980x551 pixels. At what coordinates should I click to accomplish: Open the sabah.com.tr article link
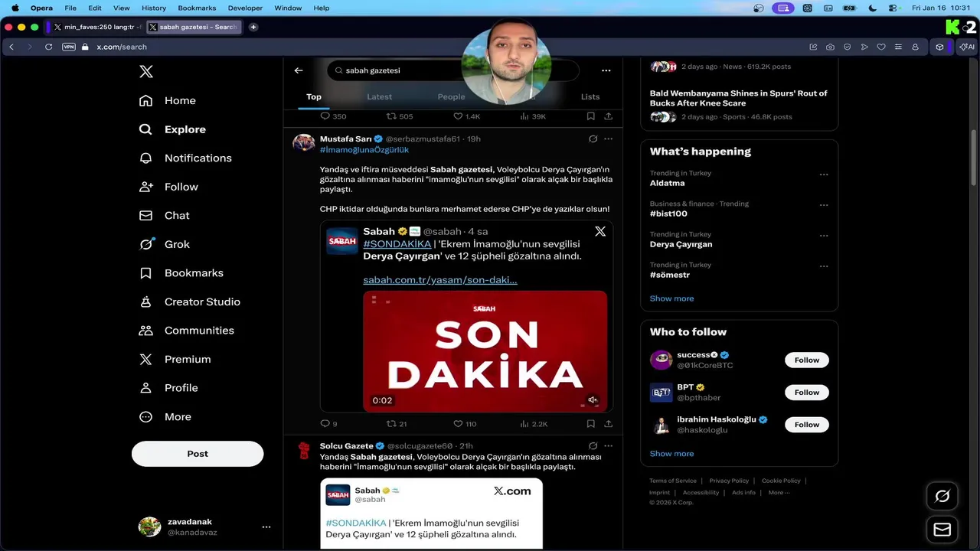click(x=440, y=280)
